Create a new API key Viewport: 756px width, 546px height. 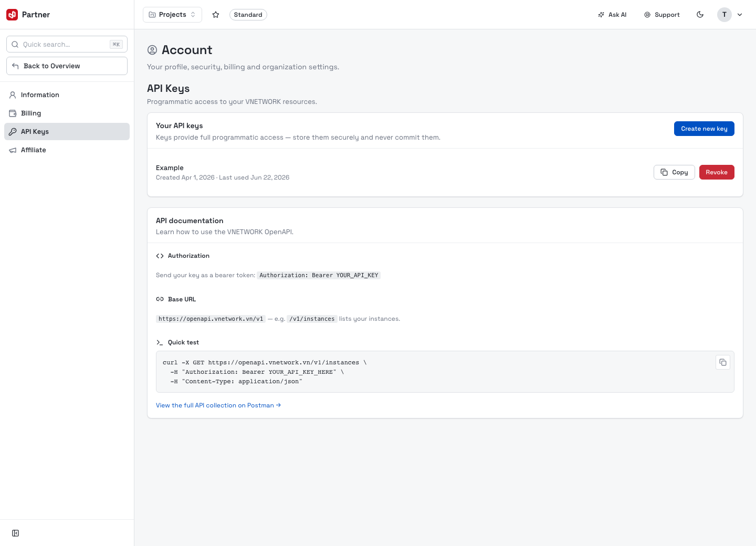pyautogui.click(x=704, y=129)
